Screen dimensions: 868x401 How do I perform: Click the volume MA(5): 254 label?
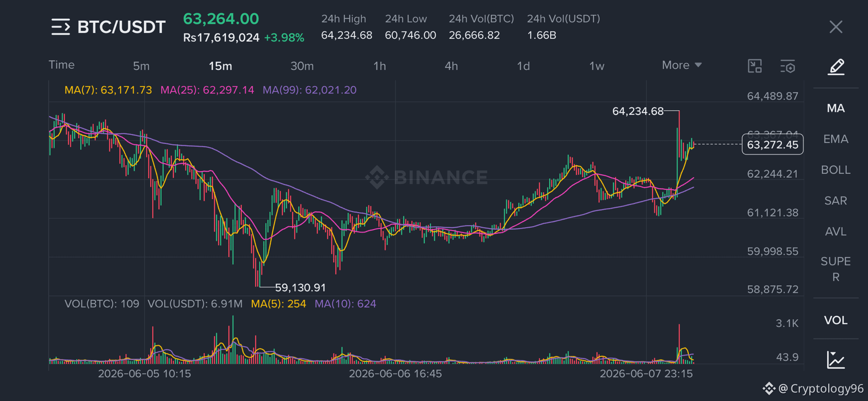tap(279, 304)
